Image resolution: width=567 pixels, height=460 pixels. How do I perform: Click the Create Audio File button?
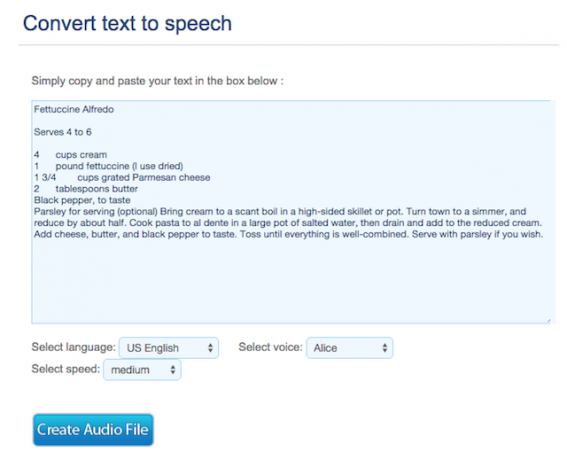click(x=93, y=430)
